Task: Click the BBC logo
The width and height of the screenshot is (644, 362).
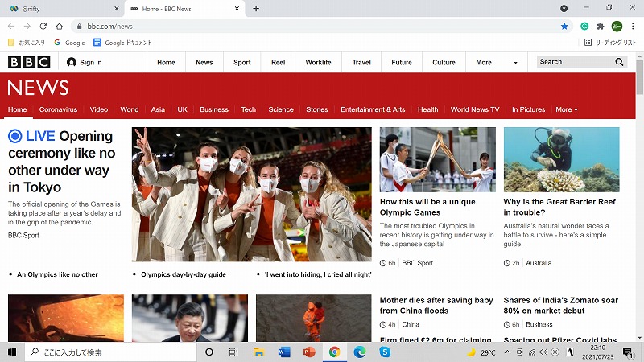Action: (29, 62)
